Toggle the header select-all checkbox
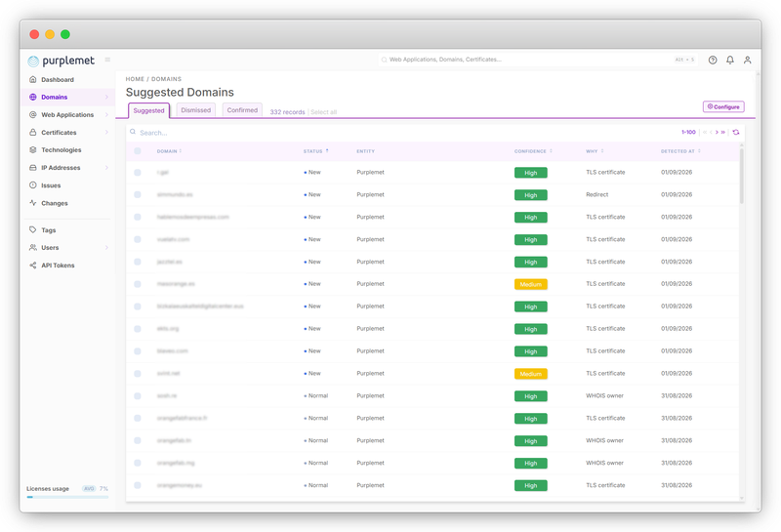The height and width of the screenshot is (532, 781). coord(138,151)
